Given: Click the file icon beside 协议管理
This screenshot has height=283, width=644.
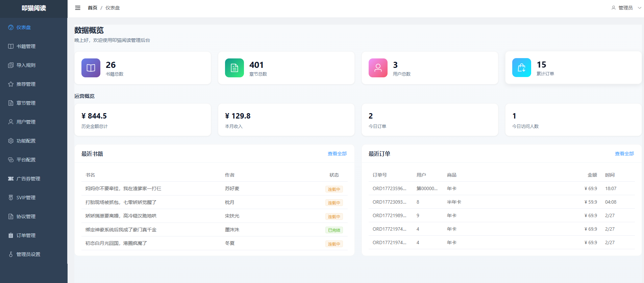Looking at the screenshot, I should tap(11, 216).
